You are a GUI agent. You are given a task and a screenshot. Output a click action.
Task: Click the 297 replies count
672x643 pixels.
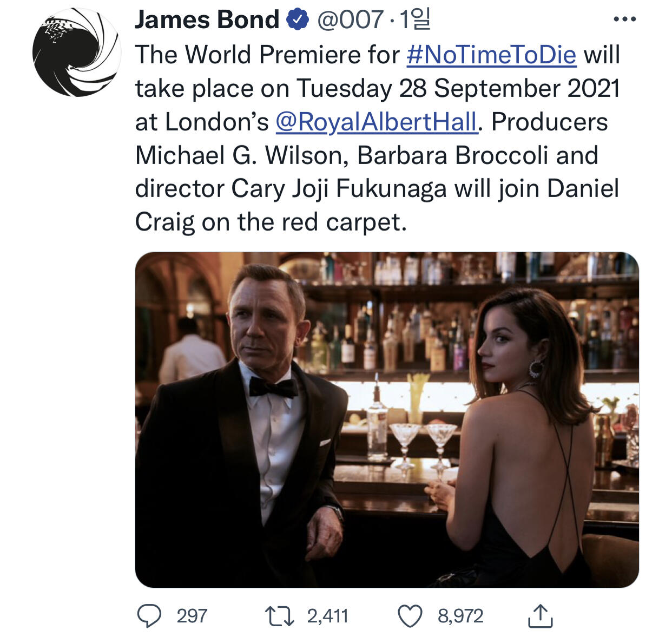(x=192, y=616)
